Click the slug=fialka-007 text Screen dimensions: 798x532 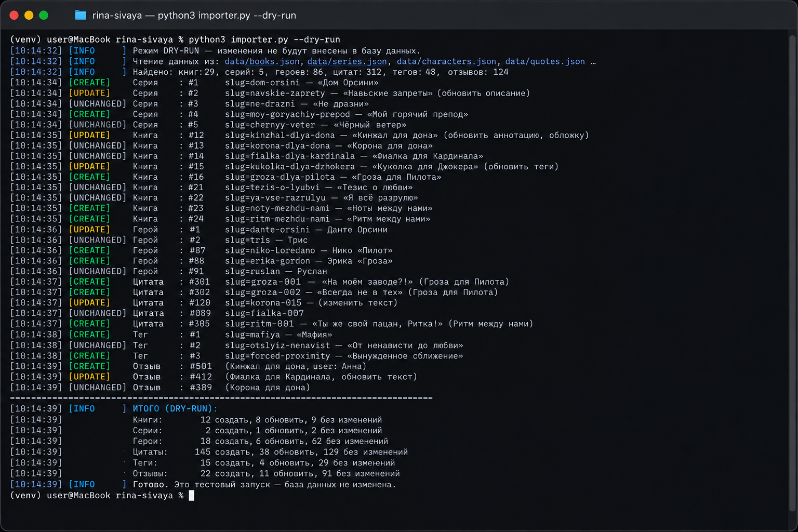pyautogui.click(x=264, y=313)
